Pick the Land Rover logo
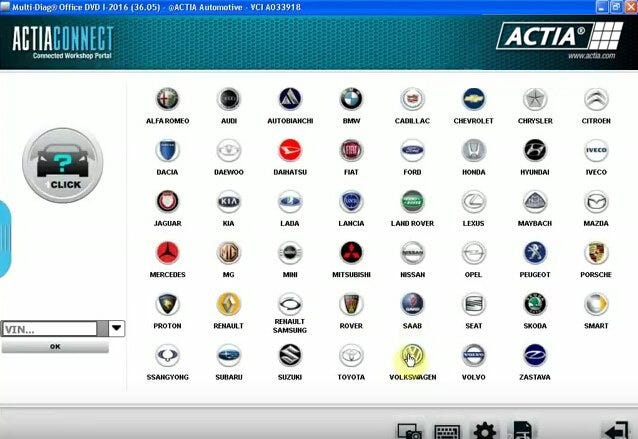 coord(412,201)
